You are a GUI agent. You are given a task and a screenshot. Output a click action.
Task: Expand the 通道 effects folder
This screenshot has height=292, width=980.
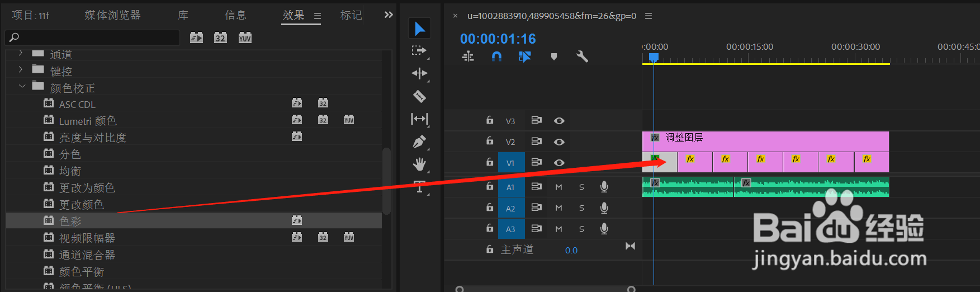[x=21, y=53]
